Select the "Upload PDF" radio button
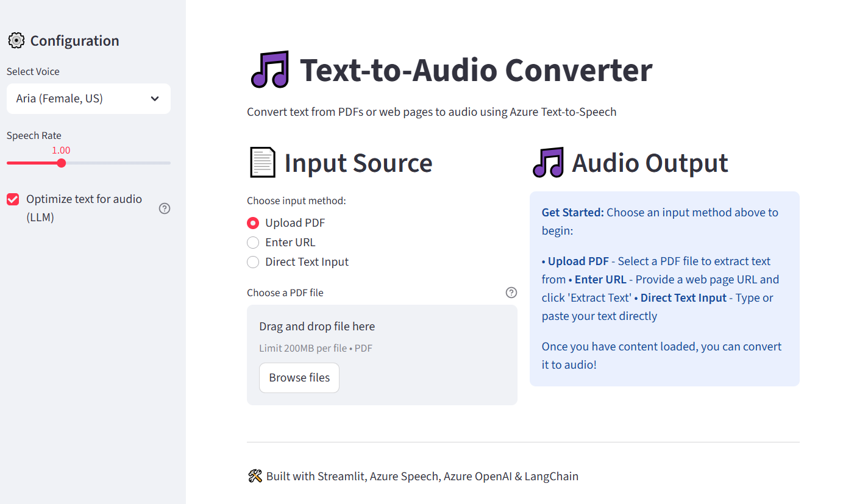 (x=253, y=222)
